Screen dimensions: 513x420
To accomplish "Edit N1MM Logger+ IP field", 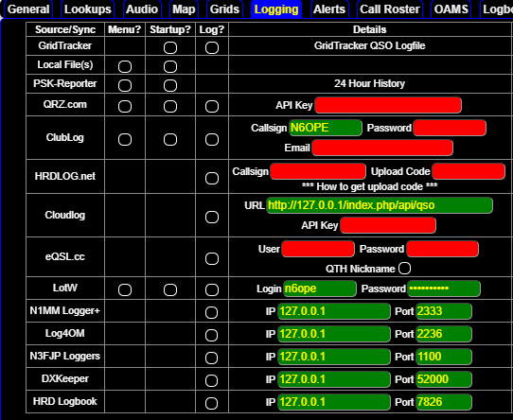I will point(334,311).
